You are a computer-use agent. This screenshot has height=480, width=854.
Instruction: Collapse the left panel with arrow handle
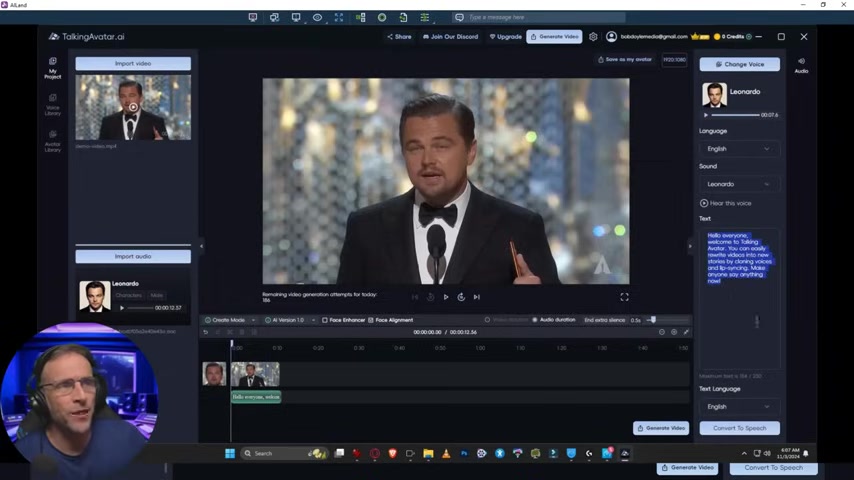[201, 246]
